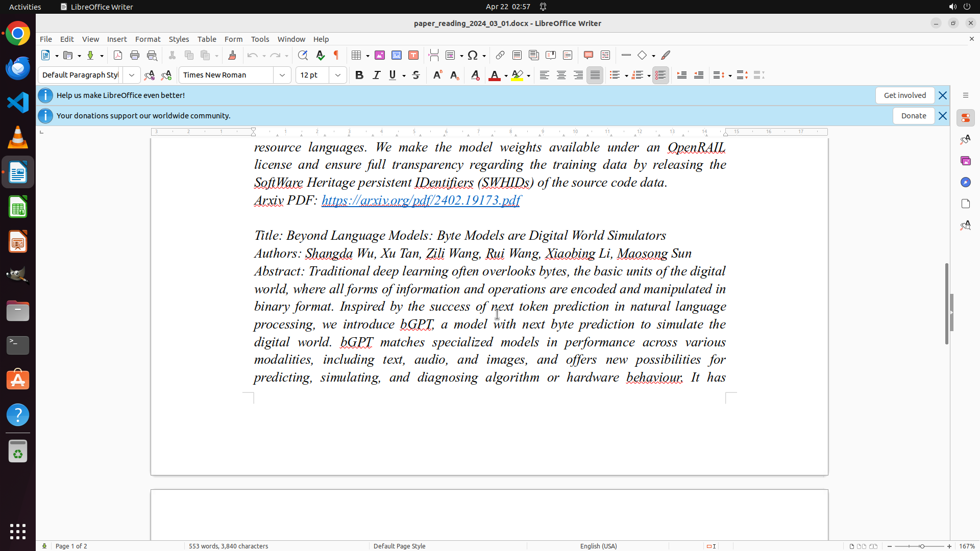
Task: Click the Insert Special Character icon
Action: pyautogui.click(x=473, y=55)
